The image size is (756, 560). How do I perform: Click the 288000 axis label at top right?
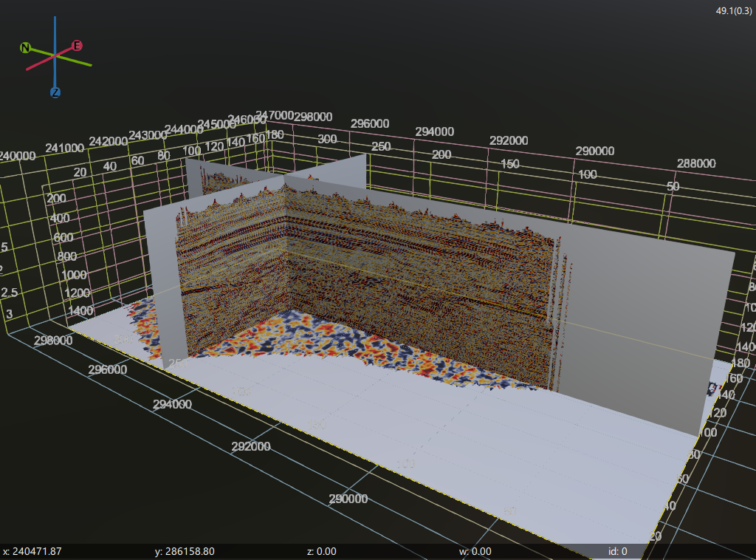pos(696,163)
